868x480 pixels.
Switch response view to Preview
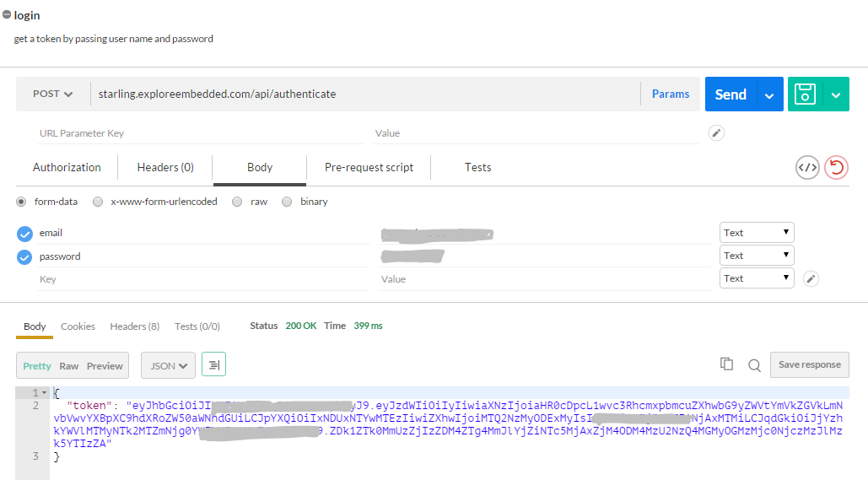[x=105, y=366]
